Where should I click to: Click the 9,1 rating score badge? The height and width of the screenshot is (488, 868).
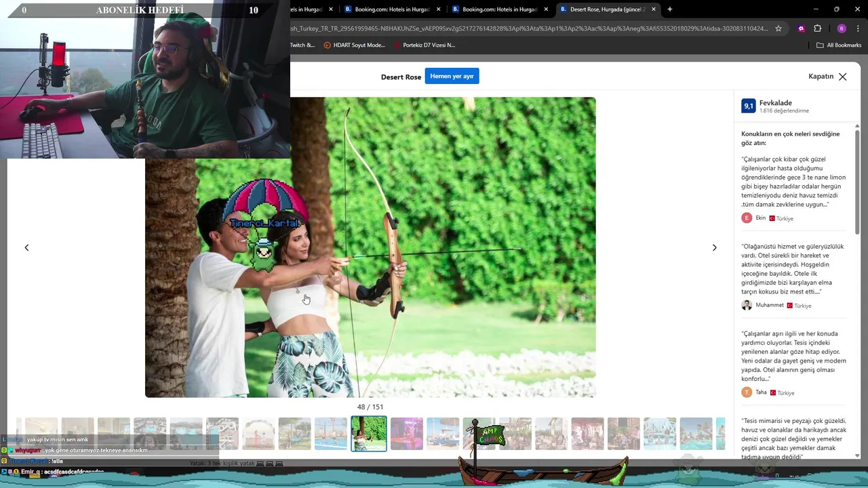tap(749, 106)
